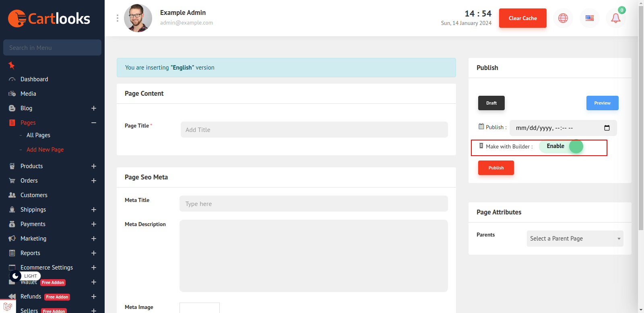Click the US flag language icon

click(589, 18)
